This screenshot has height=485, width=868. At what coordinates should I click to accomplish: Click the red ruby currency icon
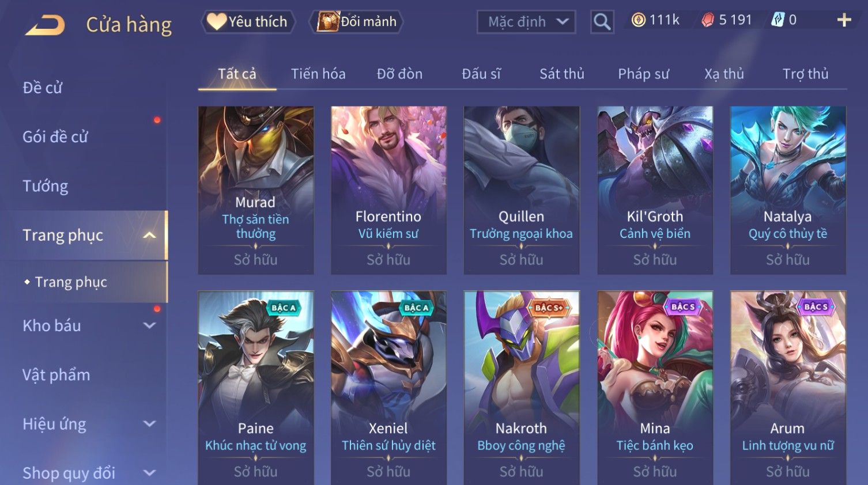707,20
